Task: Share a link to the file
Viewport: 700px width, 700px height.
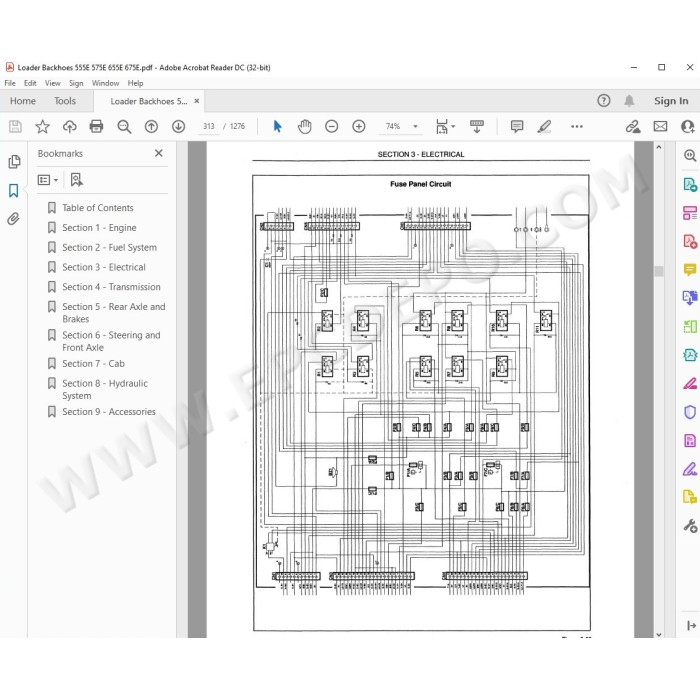Action: (633, 127)
